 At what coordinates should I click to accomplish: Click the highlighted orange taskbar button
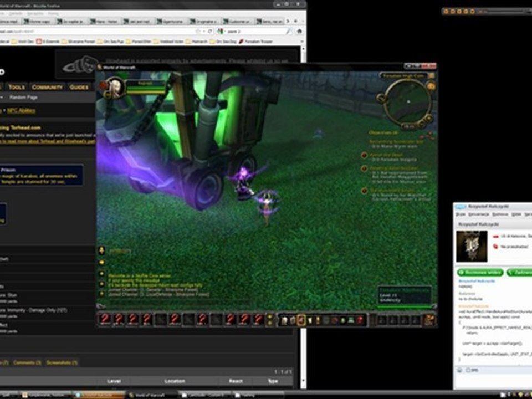tap(99, 395)
